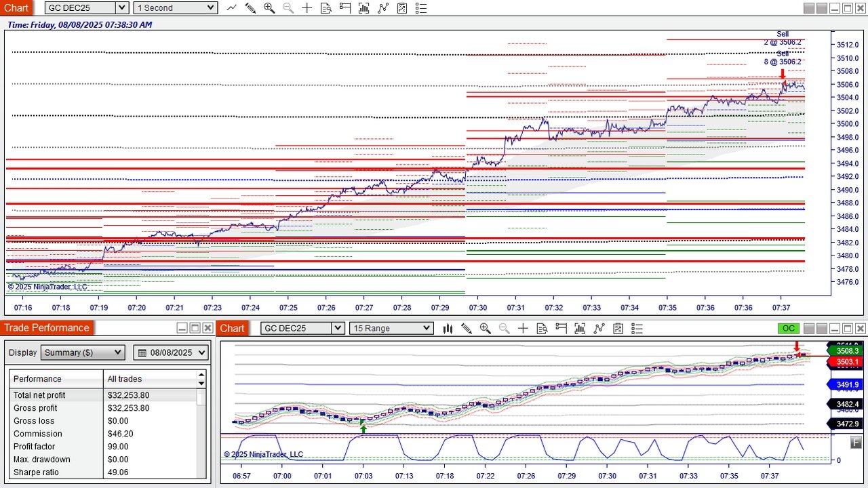Click the 49.06 Sharpe ratio value
Image resolution: width=868 pixels, height=488 pixels.
pyautogui.click(x=118, y=472)
